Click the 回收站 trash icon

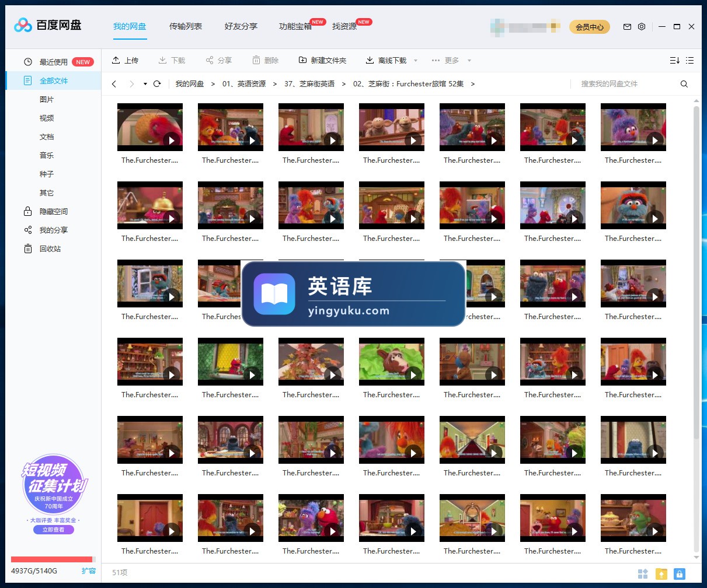click(27, 249)
